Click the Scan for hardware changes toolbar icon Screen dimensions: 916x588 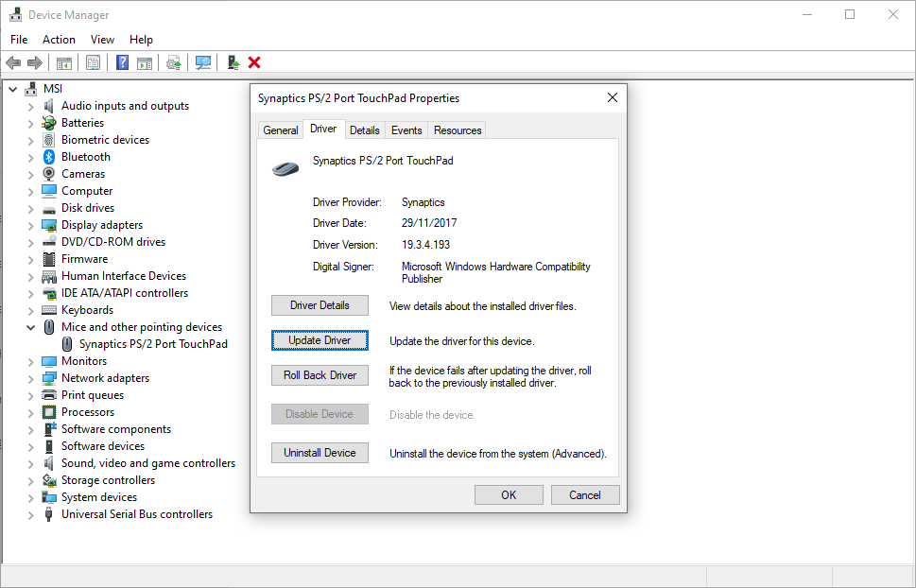202,62
